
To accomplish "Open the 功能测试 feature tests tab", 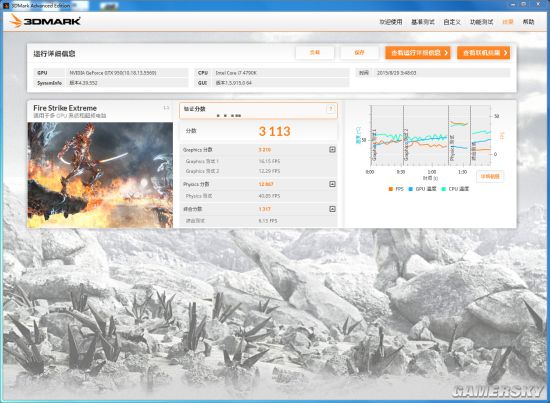I will (x=481, y=22).
